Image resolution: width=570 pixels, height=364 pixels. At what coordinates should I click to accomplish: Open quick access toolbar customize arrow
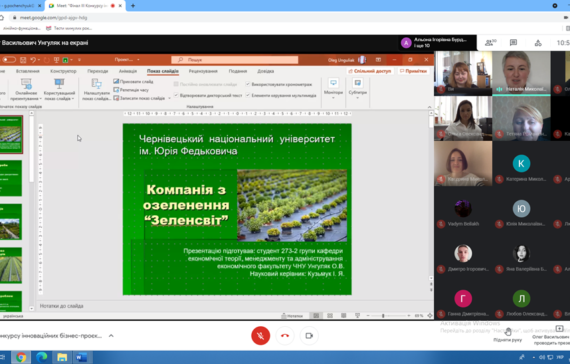coord(79,60)
